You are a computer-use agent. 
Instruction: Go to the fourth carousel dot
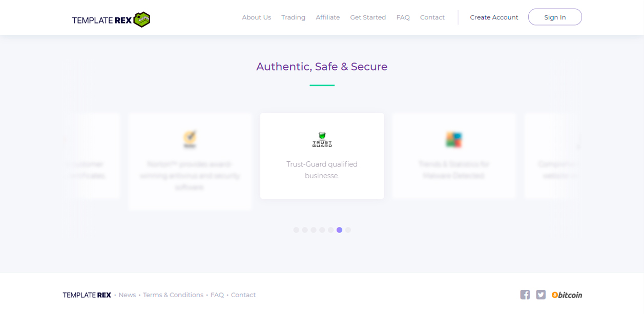coord(322,230)
